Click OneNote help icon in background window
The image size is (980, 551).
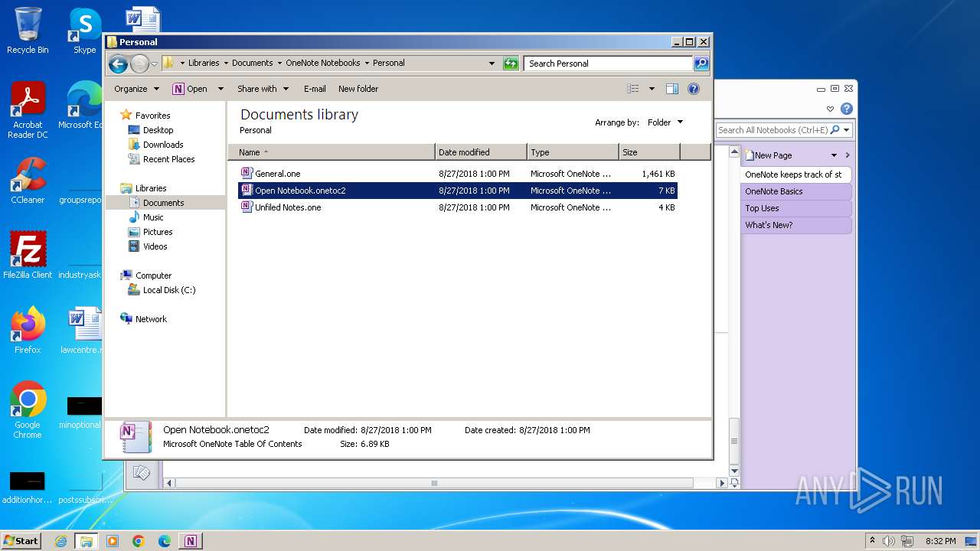(847, 109)
